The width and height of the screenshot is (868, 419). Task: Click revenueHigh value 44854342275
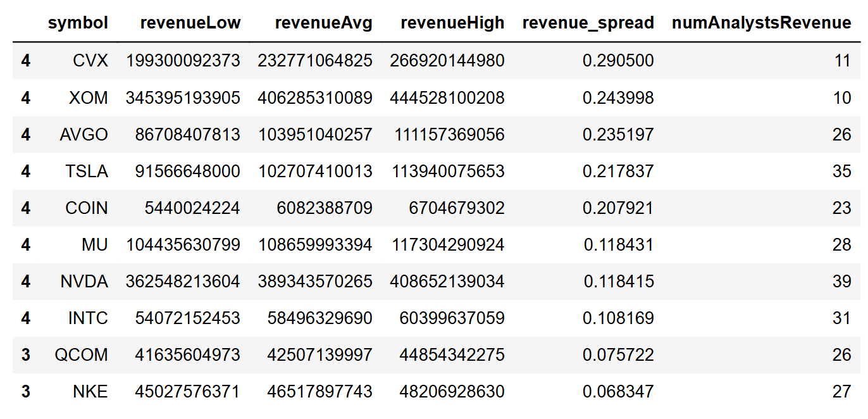click(x=452, y=354)
